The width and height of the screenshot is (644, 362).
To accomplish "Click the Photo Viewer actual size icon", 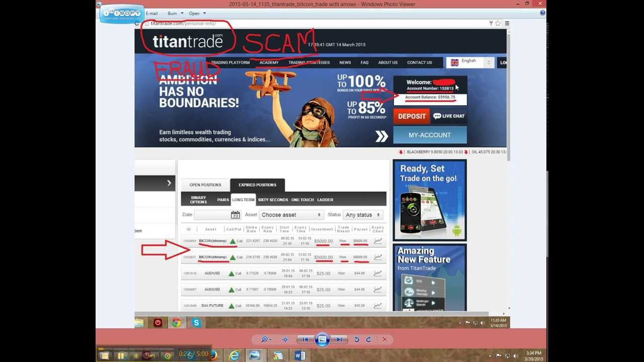I will (x=285, y=339).
